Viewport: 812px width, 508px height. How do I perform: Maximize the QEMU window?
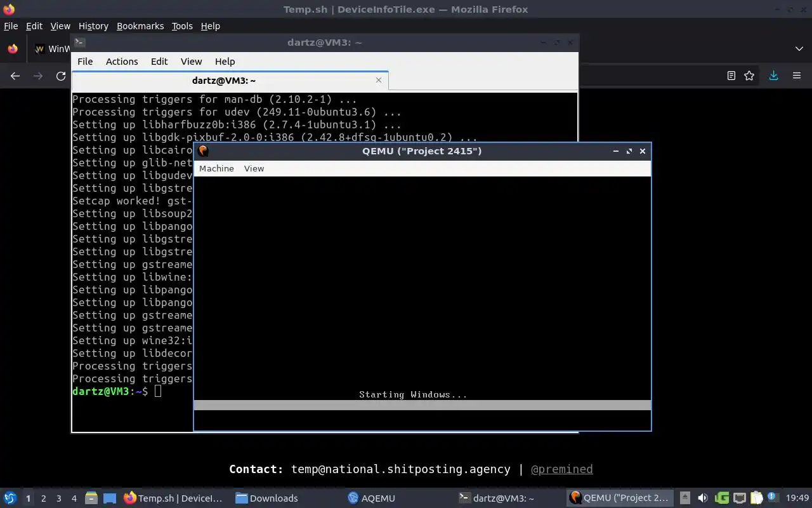pos(629,151)
